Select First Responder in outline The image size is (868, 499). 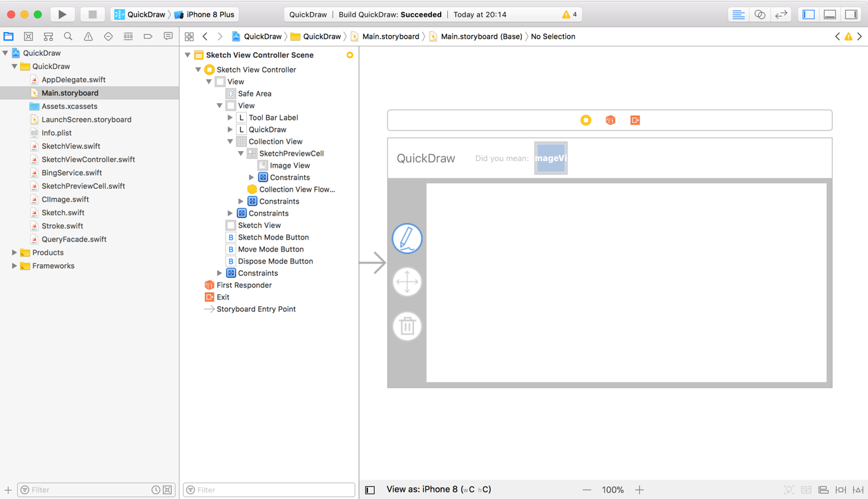pyautogui.click(x=244, y=285)
